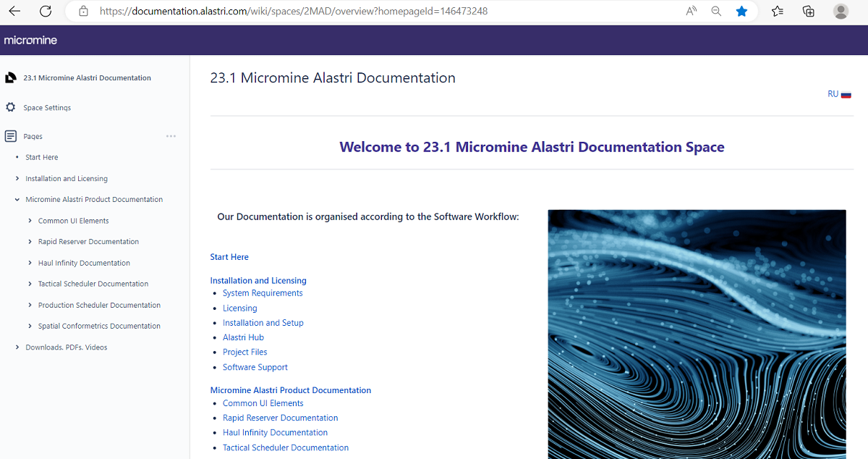Image resolution: width=868 pixels, height=459 pixels.
Task: Open 23.1 Micromine Alastri Documentation space title
Action: [x=88, y=77]
